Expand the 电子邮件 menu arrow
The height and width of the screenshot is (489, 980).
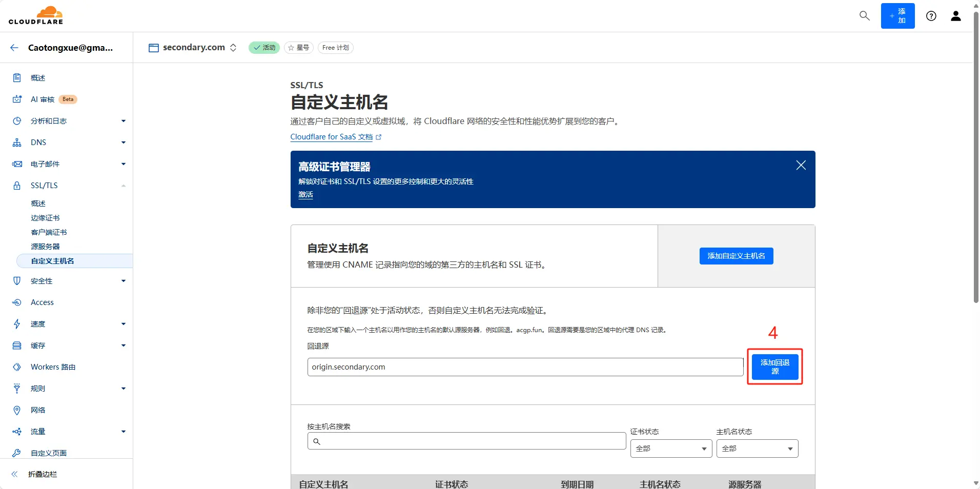[x=124, y=164]
